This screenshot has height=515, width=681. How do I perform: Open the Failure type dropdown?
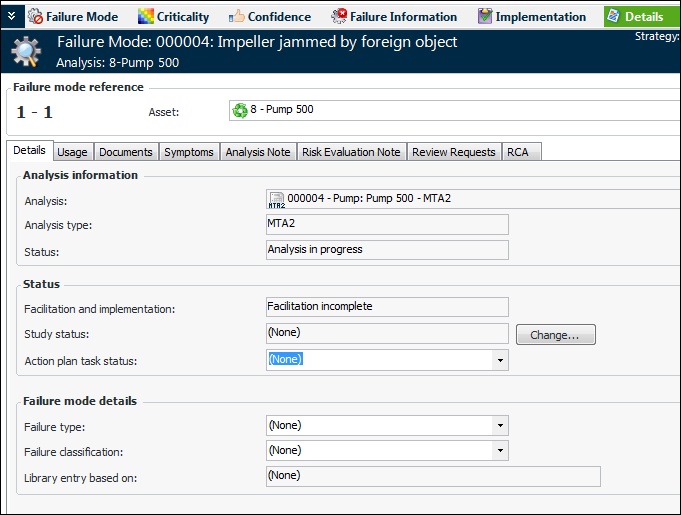point(500,425)
